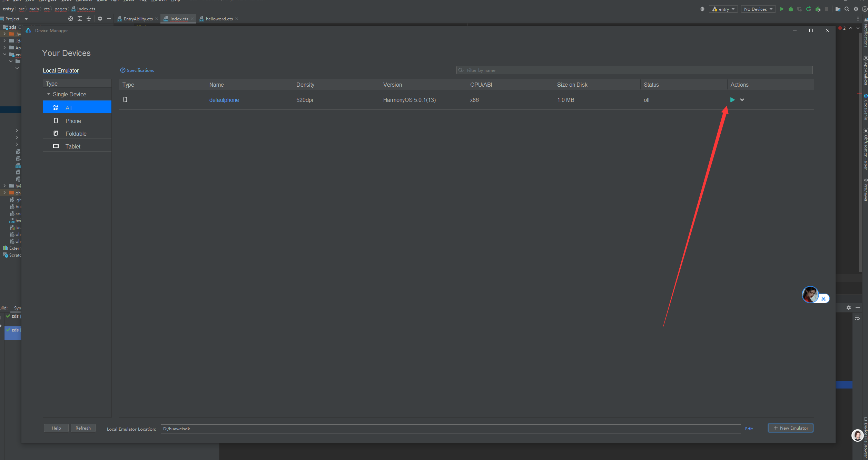Open the entry module dropdown

723,9
